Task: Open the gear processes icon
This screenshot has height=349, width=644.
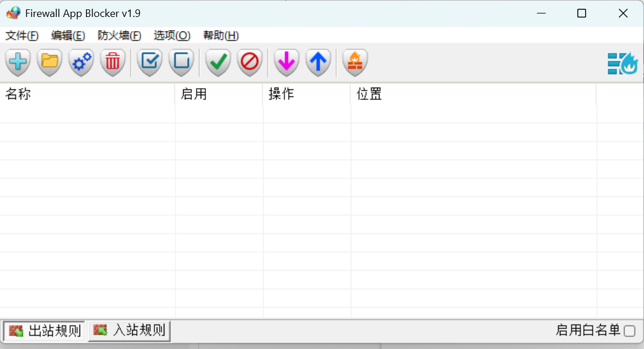Action: point(81,62)
